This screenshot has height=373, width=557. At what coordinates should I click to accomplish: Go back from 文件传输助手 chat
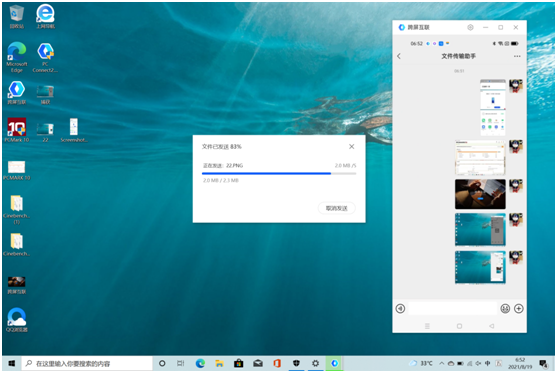[x=399, y=56]
